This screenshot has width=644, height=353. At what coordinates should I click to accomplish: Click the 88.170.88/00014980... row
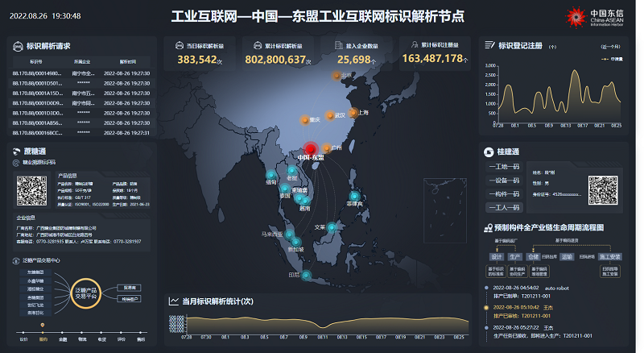pos(81,73)
